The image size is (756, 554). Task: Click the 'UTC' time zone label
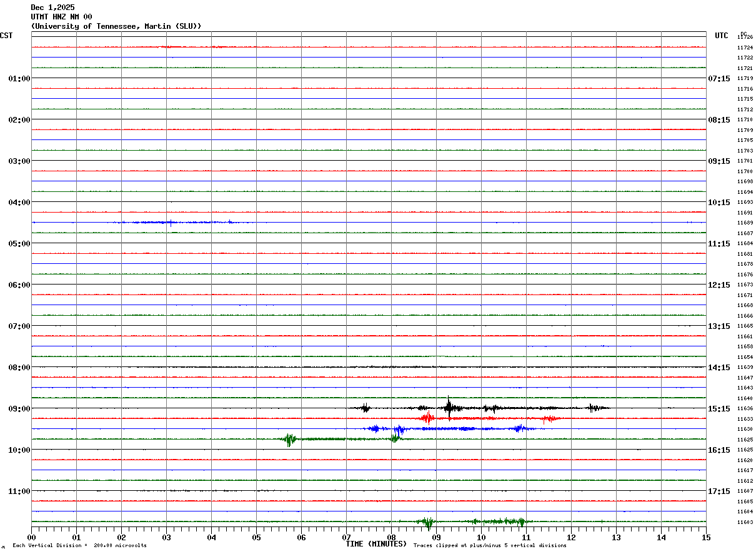click(722, 36)
